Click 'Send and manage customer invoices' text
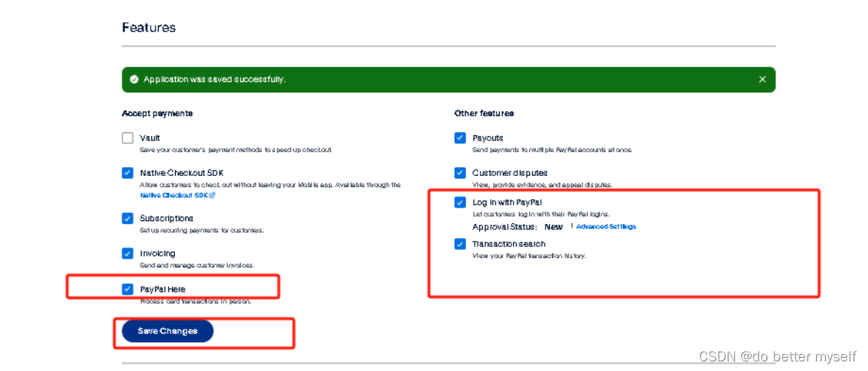The width and height of the screenshot is (868, 371). [x=196, y=265]
